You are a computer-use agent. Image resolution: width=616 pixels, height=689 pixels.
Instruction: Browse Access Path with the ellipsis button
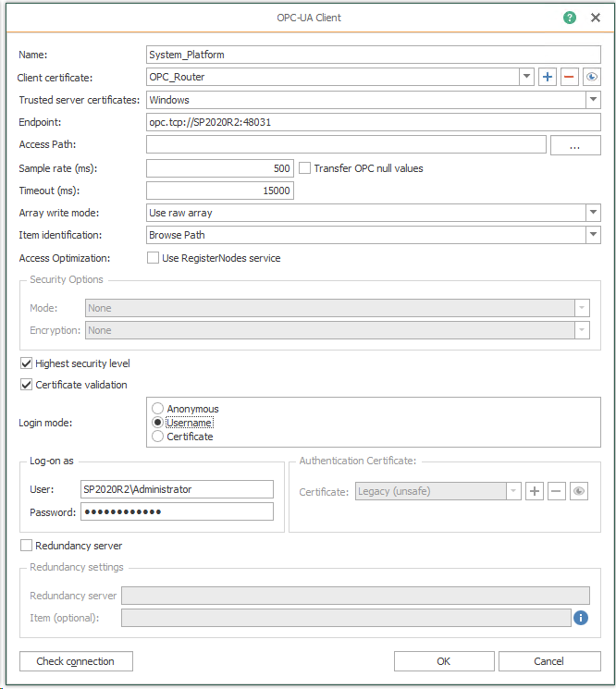(x=575, y=145)
